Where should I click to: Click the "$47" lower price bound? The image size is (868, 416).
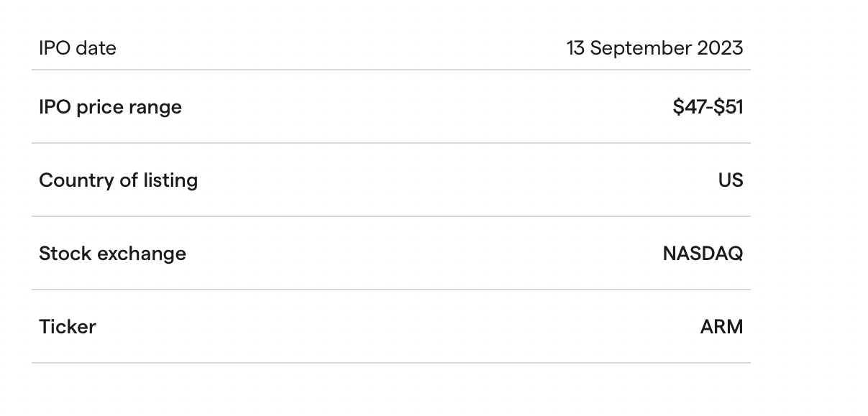click(689, 107)
